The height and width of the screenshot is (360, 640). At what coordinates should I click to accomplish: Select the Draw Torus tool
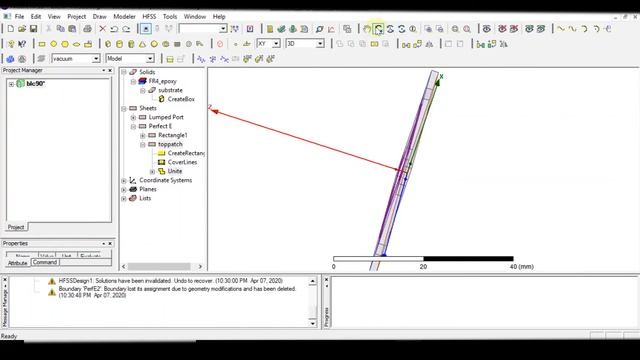(166, 44)
